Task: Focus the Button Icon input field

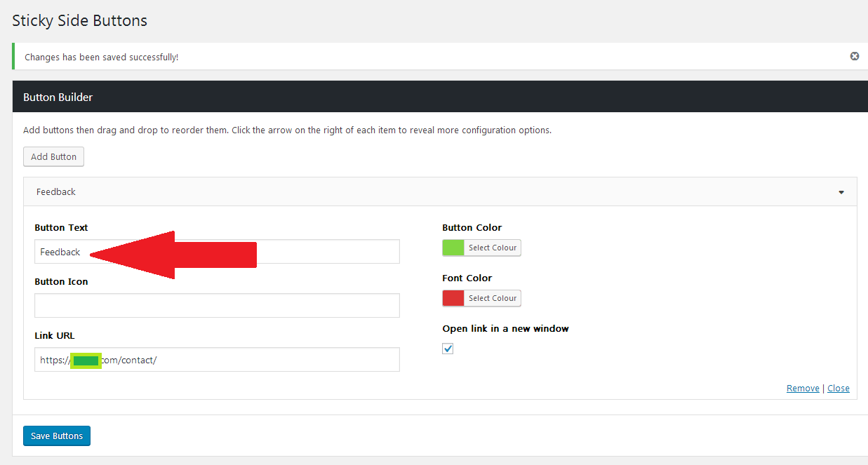Action: (x=217, y=306)
